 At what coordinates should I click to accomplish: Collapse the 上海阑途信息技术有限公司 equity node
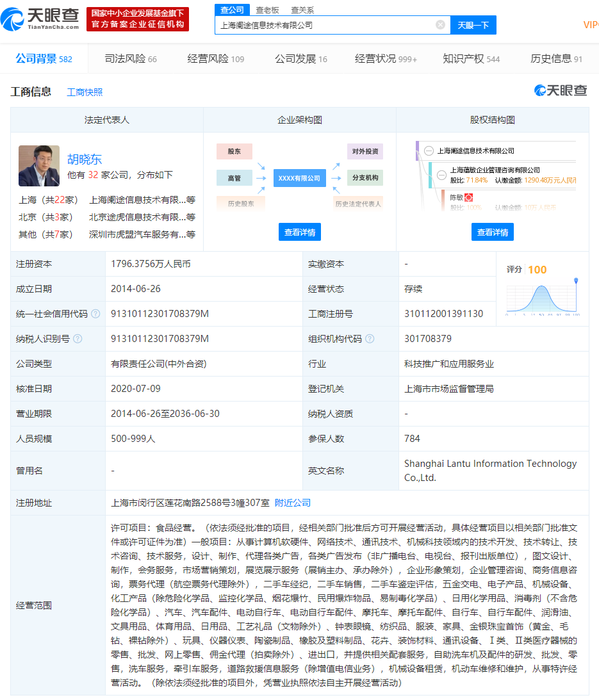click(428, 151)
